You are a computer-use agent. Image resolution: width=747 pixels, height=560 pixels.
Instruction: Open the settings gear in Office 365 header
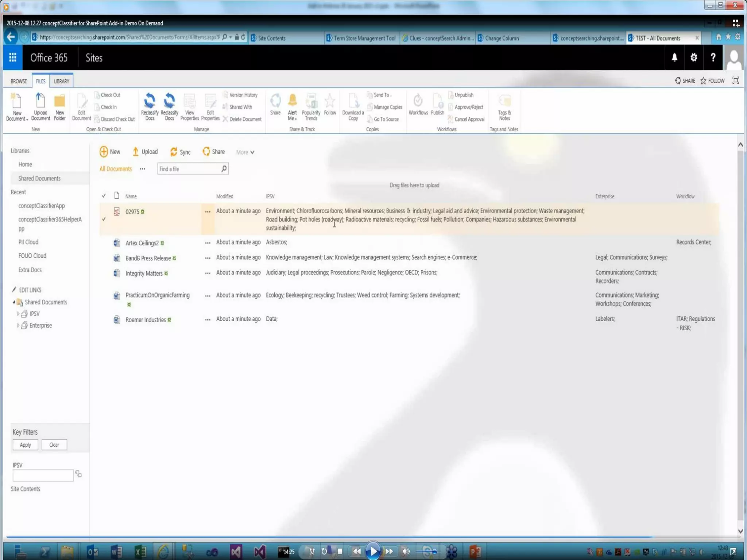(693, 57)
